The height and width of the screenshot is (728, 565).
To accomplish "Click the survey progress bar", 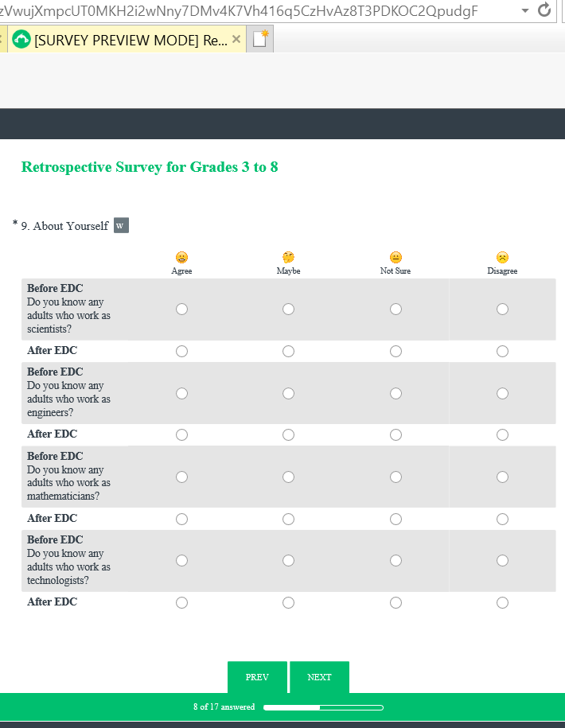I will coord(323,707).
